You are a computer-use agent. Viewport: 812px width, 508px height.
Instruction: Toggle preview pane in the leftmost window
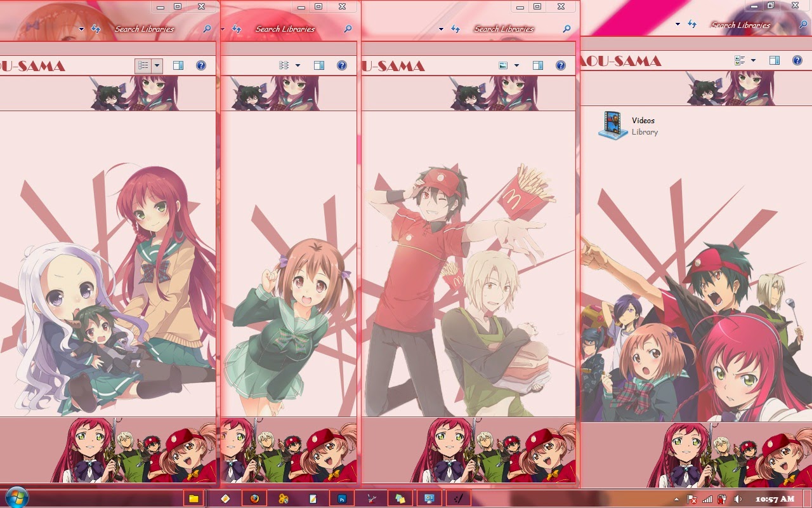point(178,65)
